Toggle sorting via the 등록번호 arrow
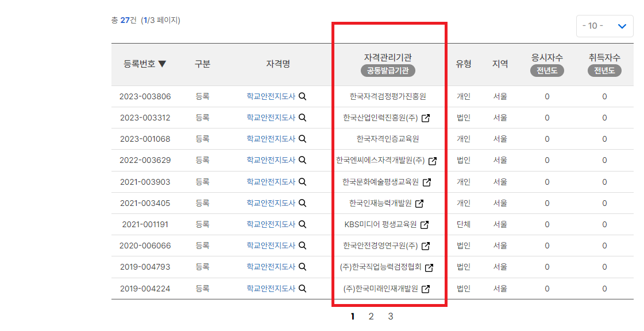 (x=163, y=64)
